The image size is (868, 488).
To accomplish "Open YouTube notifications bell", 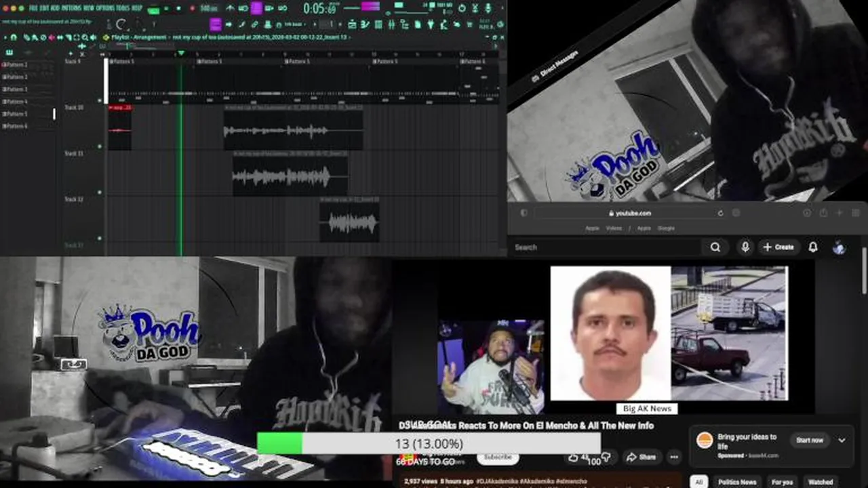I will (x=812, y=247).
